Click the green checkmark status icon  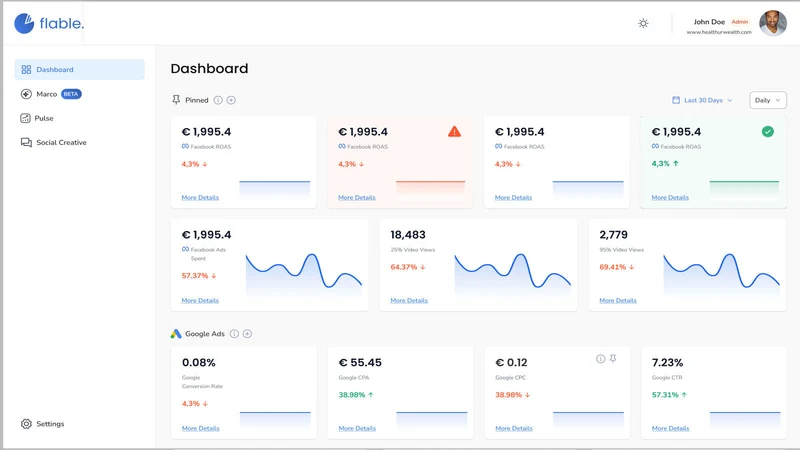point(767,132)
